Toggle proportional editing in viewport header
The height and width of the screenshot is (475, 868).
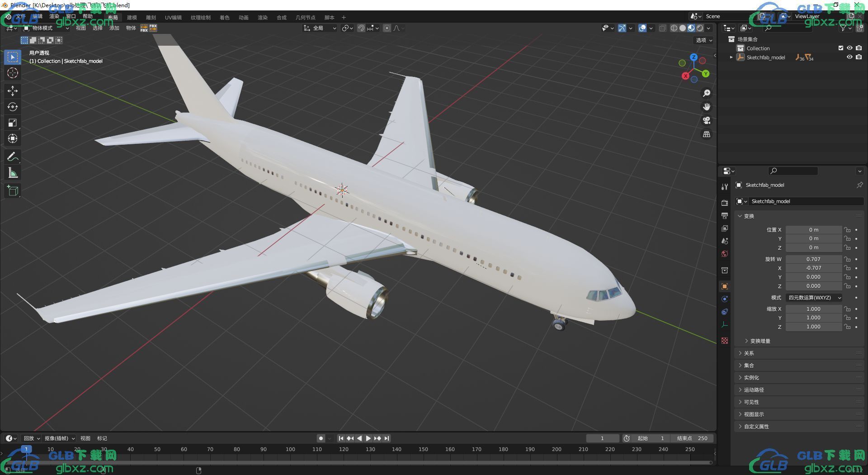point(387,28)
